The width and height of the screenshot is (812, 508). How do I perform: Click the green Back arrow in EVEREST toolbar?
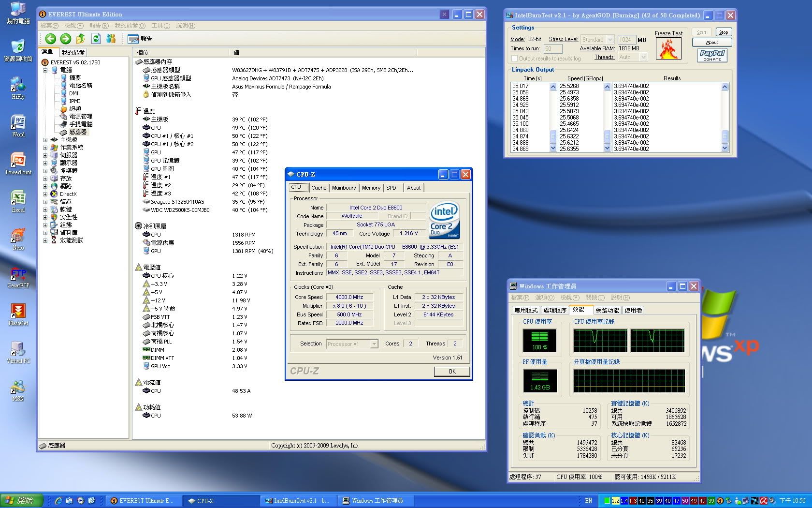[50, 39]
